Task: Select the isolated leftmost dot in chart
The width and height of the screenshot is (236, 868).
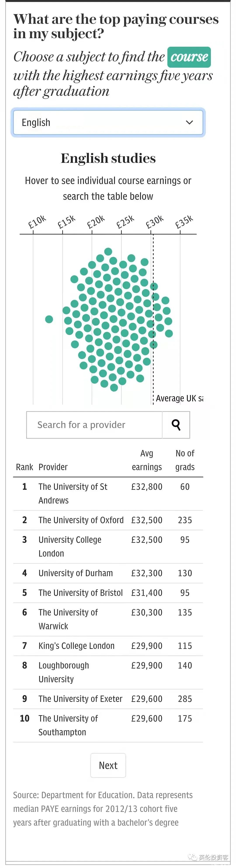Action: coord(49,319)
